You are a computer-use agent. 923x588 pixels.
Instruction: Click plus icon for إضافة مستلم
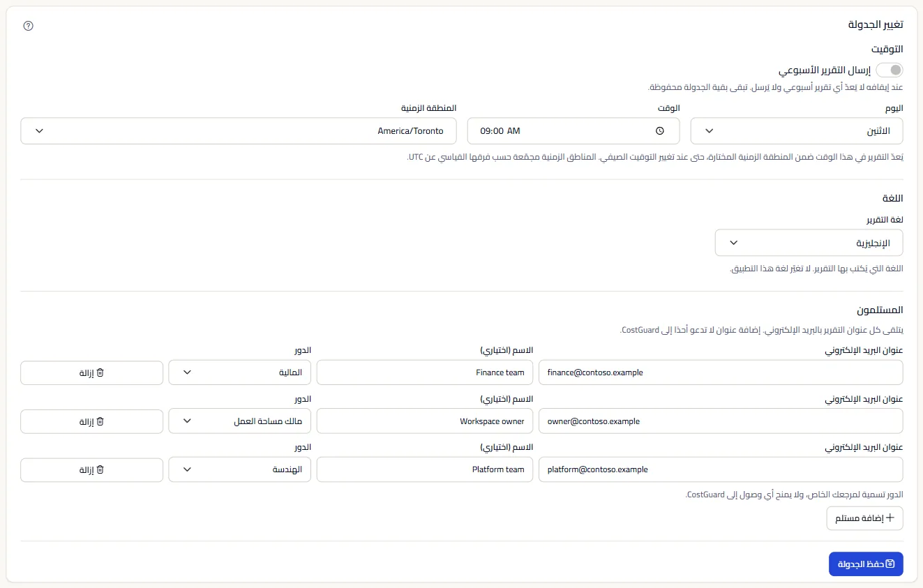(x=890, y=518)
